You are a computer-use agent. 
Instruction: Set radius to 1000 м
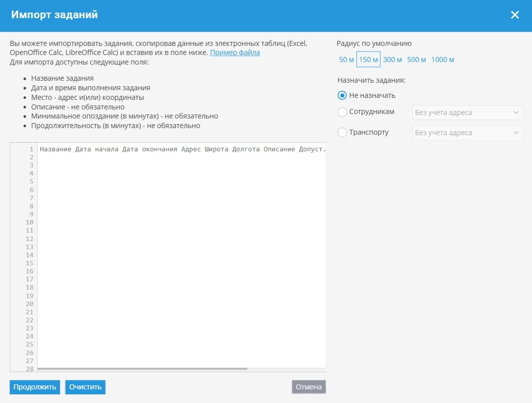coord(443,60)
